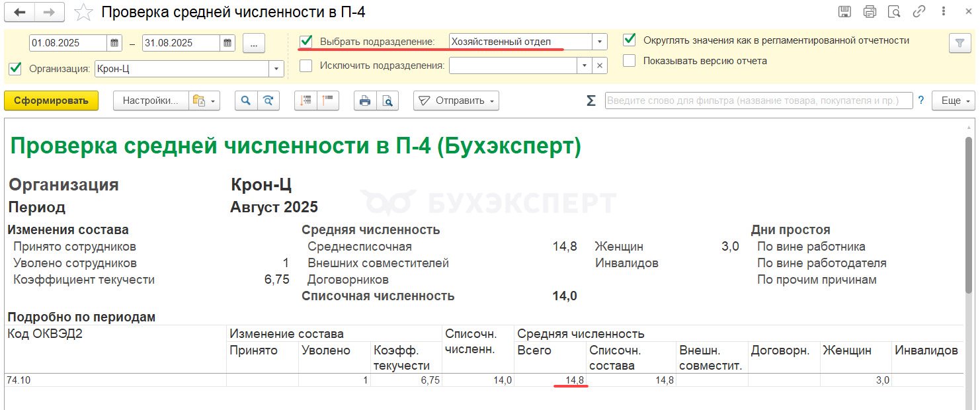980x410 pixels.
Task: Print via the title bar printer icon
Action: (870, 11)
